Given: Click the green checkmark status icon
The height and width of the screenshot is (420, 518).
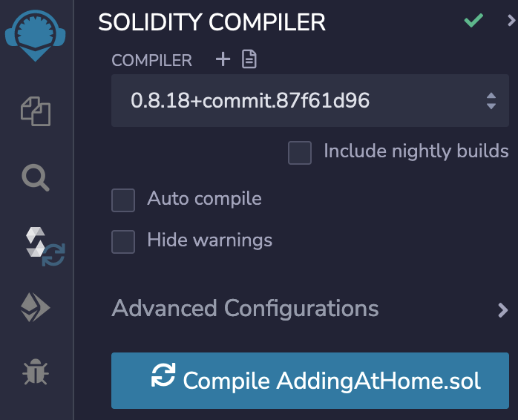Looking at the screenshot, I should tap(473, 21).
